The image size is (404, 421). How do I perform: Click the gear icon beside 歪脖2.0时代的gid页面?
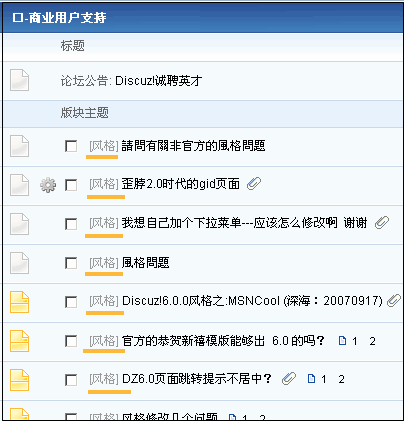48,185
